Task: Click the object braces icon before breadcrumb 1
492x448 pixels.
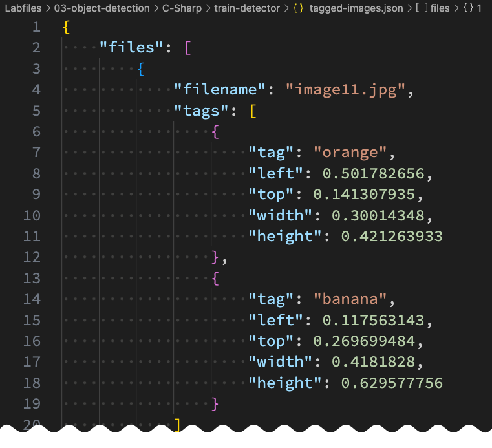Action: coord(469,8)
